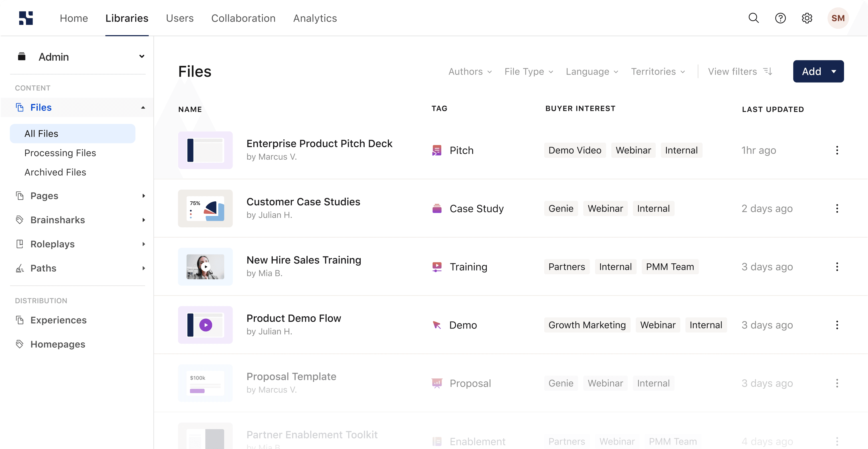Viewport: 868px width, 449px height.
Task: Expand the Roleplays section
Action: pos(144,244)
